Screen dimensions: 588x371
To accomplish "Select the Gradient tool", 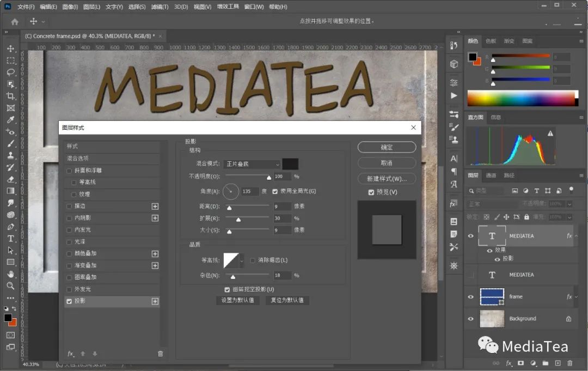I will [x=10, y=191].
